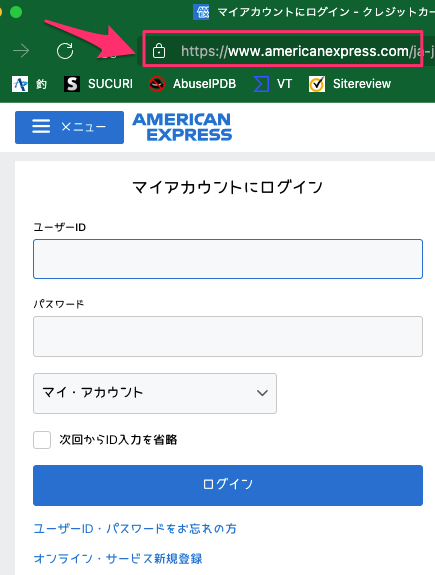Image resolution: width=435 pixels, height=575 pixels.
Task: Expand the マイ・アカウント dropdown
Action: pyautogui.click(x=155, y=393)
